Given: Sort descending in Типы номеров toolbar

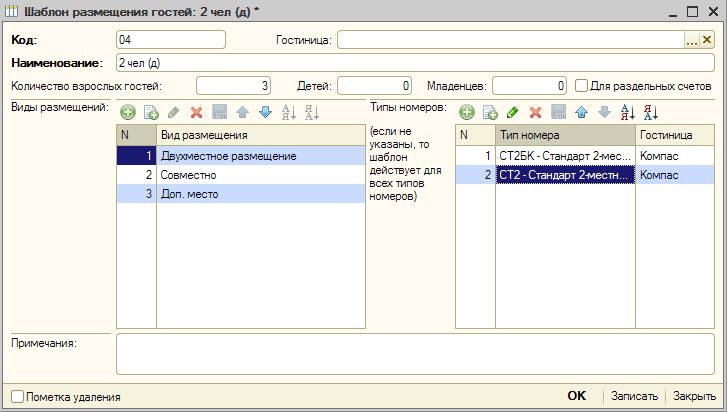Looking at the screenshot, I should pos(650,112).
